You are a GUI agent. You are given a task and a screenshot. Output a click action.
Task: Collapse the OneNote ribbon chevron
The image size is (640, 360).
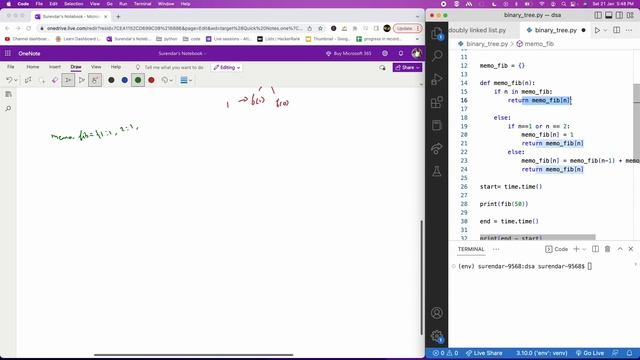421,84
